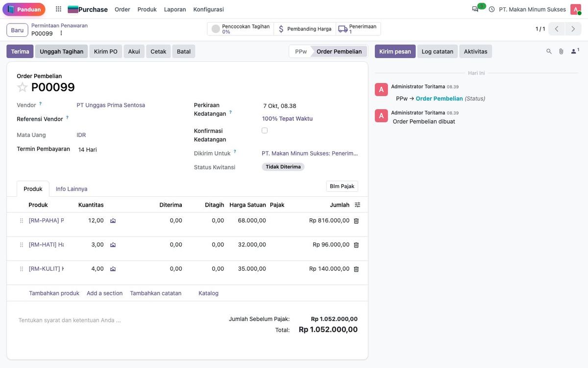This screenshot has width=588, height=368.
Task: Delete the RM-HATI order line
Action: click(356, 245)
